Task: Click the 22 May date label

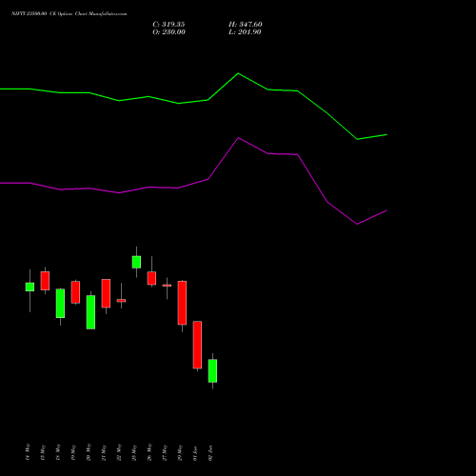Action: point(119,452)
